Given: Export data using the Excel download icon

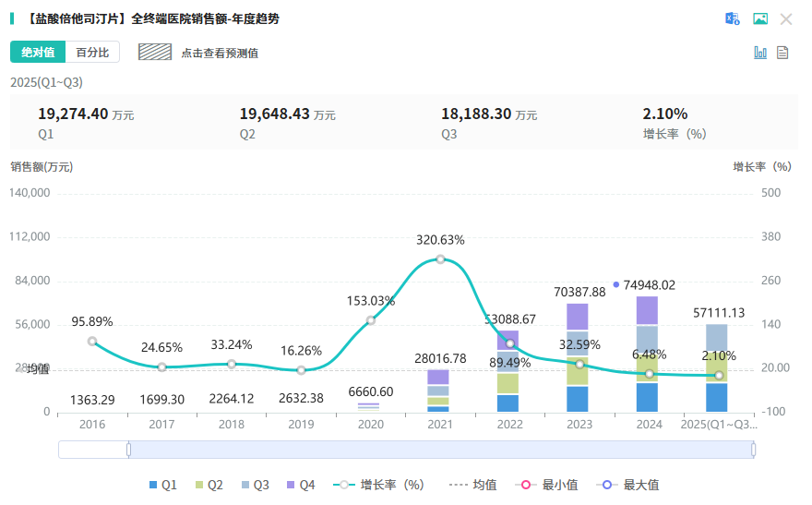Looking at the screenshot, I should pos(733,18).
